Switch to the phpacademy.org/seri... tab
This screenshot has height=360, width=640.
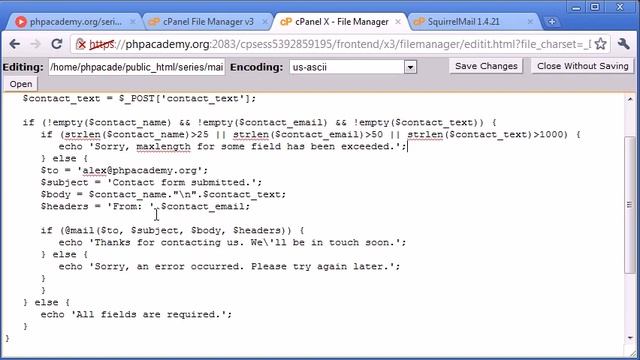click(x=76, y=22)
